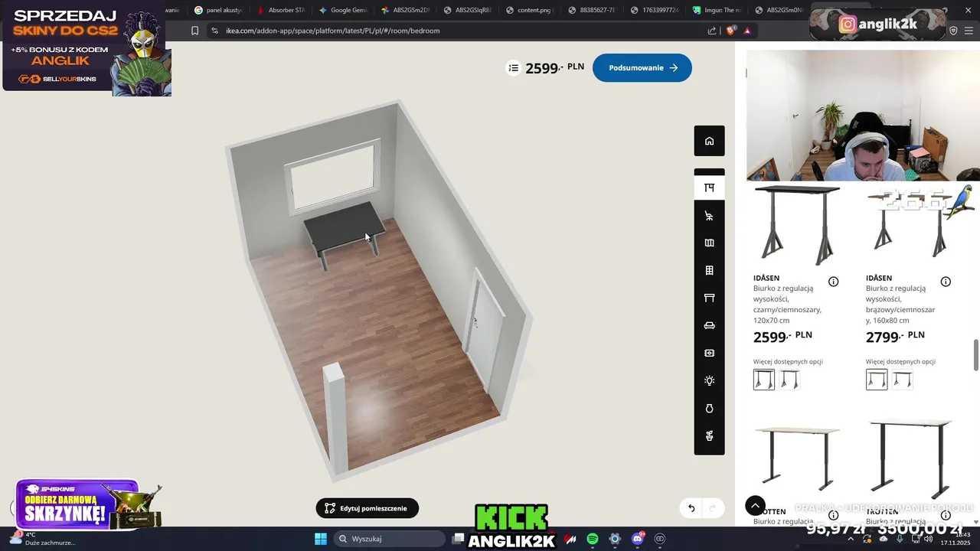Open product list icon beside 2599 PLN total
Viewport: 980px width, 551px height.
pos(513,68)
